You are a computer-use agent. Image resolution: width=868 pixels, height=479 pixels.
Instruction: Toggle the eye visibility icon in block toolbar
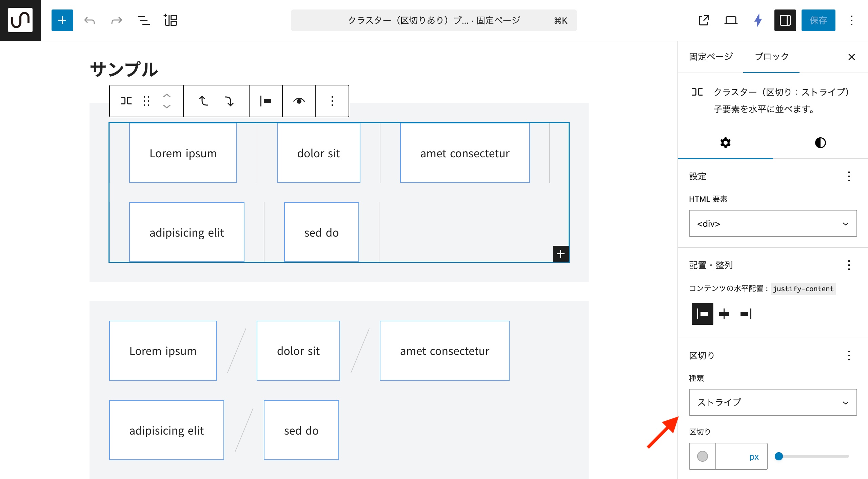coord(299,101)
